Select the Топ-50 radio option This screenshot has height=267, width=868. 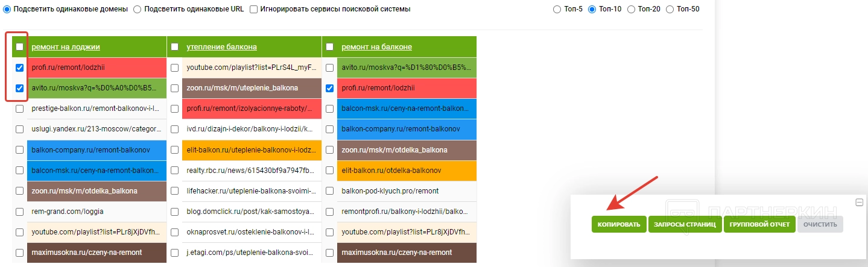pyautogui.click(x=670, y=9)
